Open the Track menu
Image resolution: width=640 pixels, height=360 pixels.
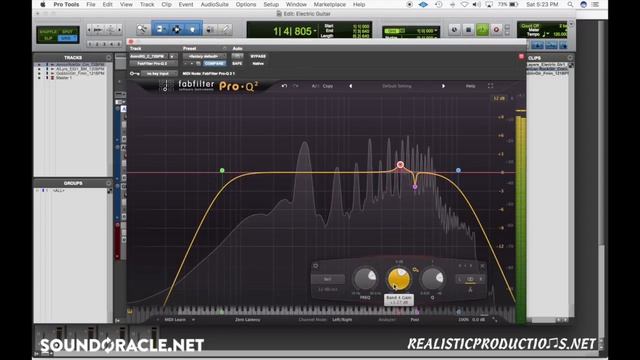(x=147, y=4)
